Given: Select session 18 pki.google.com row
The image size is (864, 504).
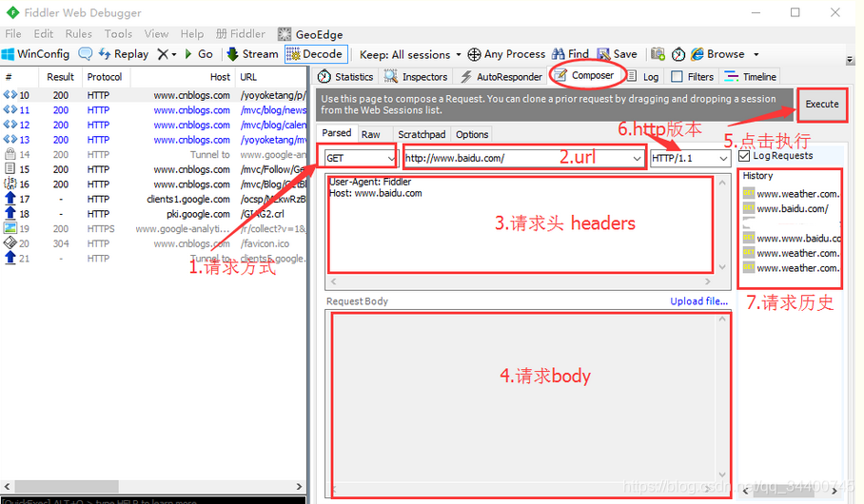Looking at the screenshot, I should pos(153,214).
